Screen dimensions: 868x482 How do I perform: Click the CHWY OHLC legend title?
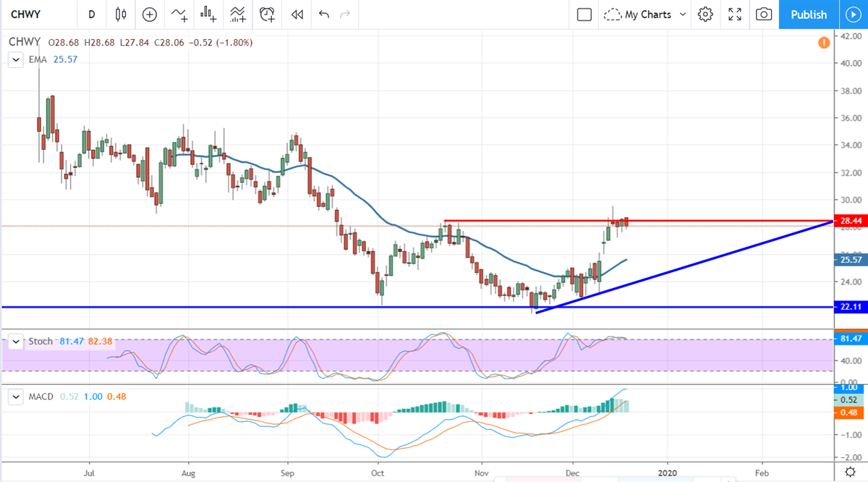(24, 43)
